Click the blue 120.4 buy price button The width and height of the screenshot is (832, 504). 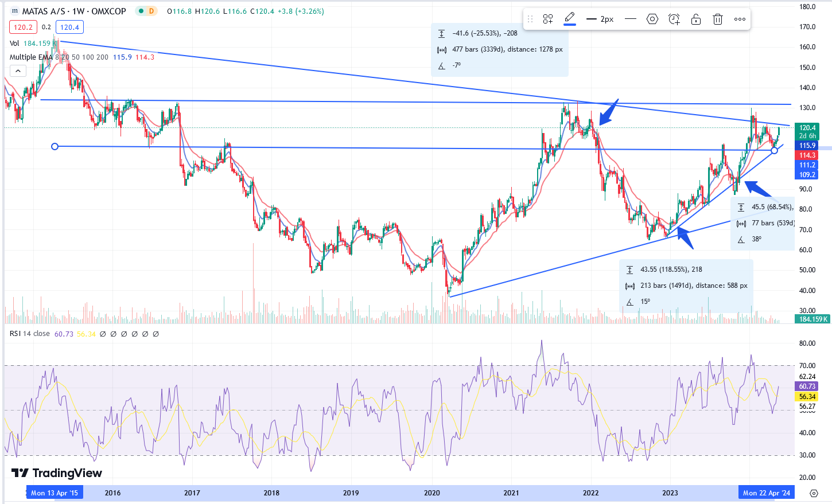pos(69,27)
